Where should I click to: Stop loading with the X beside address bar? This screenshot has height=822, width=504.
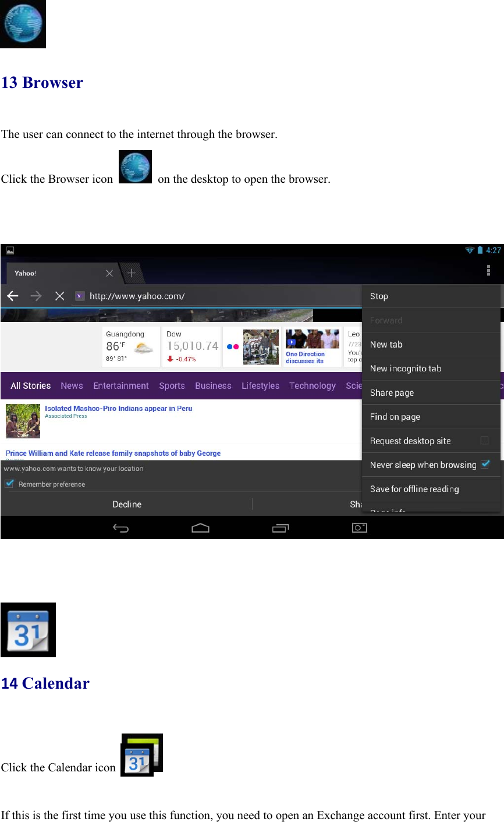[59, 296]
